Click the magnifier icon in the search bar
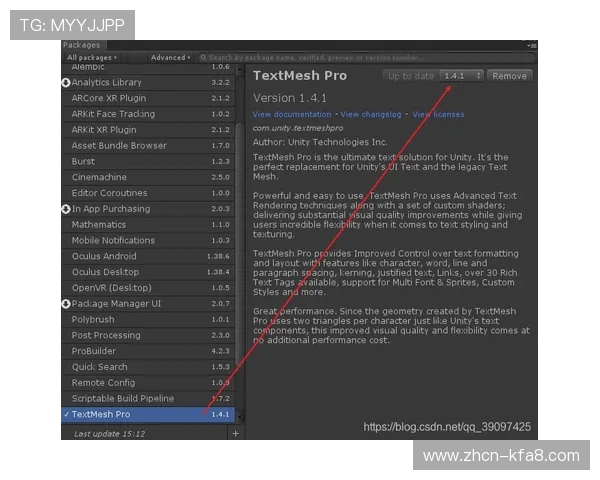 [x=202, y=58]
